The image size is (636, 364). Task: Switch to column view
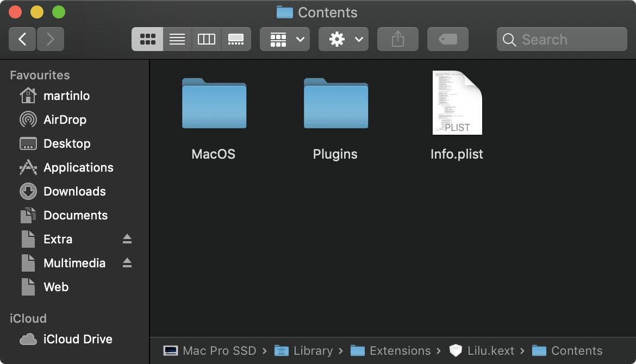point(207,39)
